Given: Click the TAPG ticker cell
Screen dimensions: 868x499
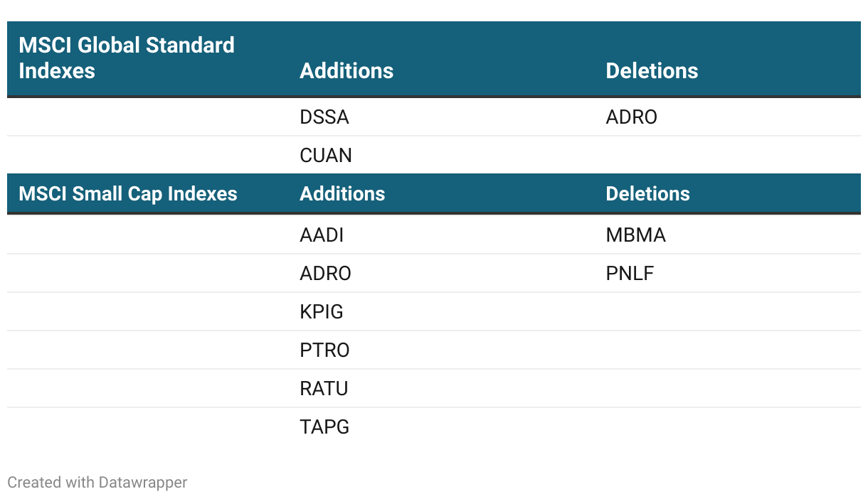Looking at the screenshot, I should [x=324, y=427].
